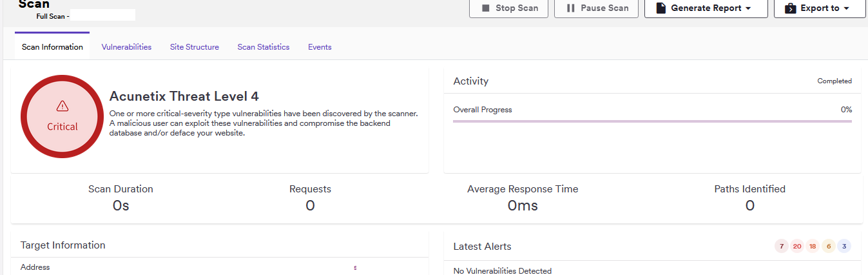Select the Scan Information tab

(x=52, y=46)
